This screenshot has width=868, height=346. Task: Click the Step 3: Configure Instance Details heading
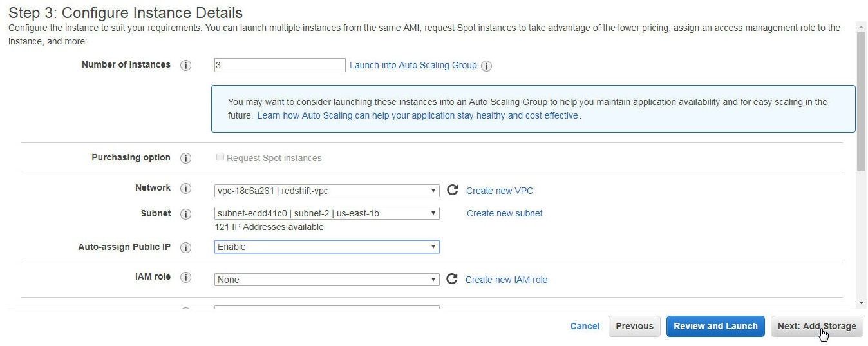coord(126,12)
